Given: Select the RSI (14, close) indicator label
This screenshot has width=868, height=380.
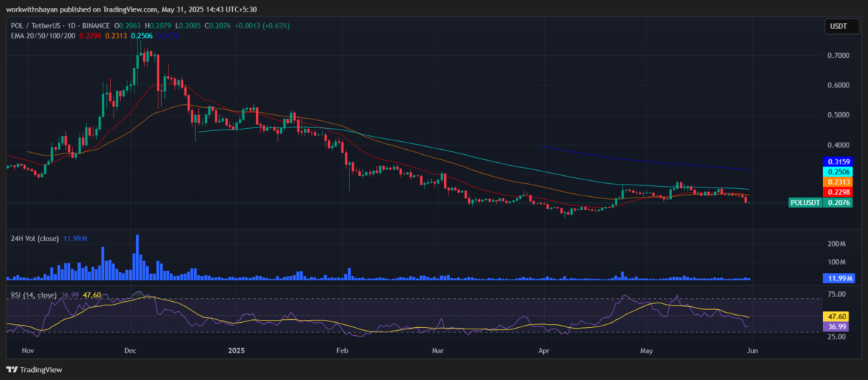Looking at the screenshot, I should point(33,295).
